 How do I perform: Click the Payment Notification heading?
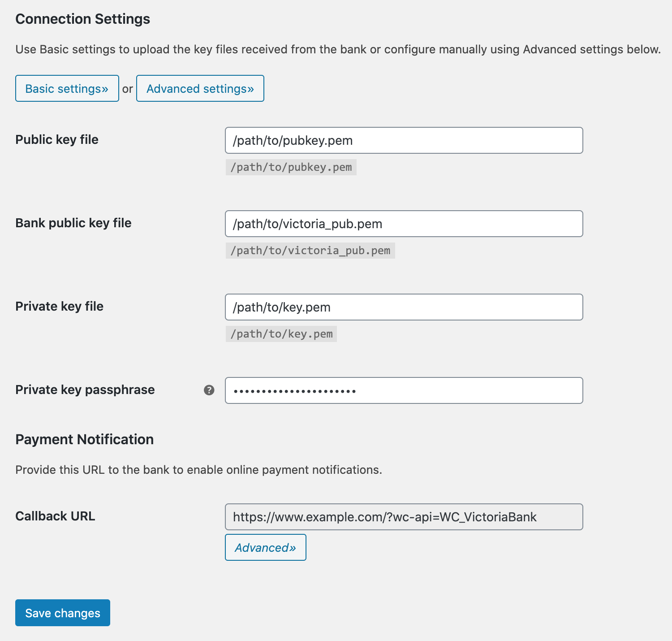[85, 439]
